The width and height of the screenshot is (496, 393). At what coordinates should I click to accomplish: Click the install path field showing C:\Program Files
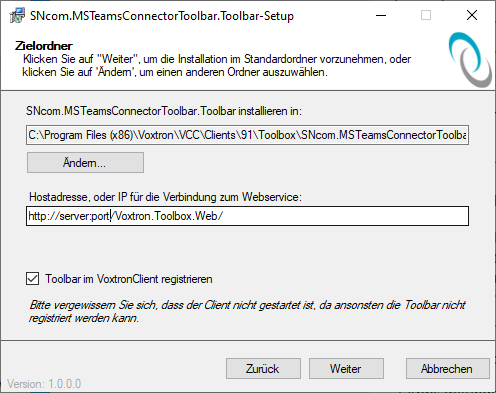pos(247,135)
